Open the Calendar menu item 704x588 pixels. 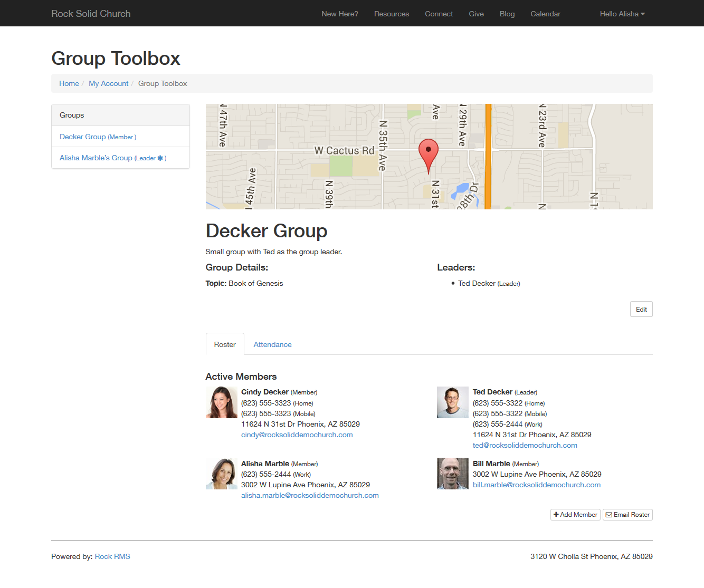point(545,14)
